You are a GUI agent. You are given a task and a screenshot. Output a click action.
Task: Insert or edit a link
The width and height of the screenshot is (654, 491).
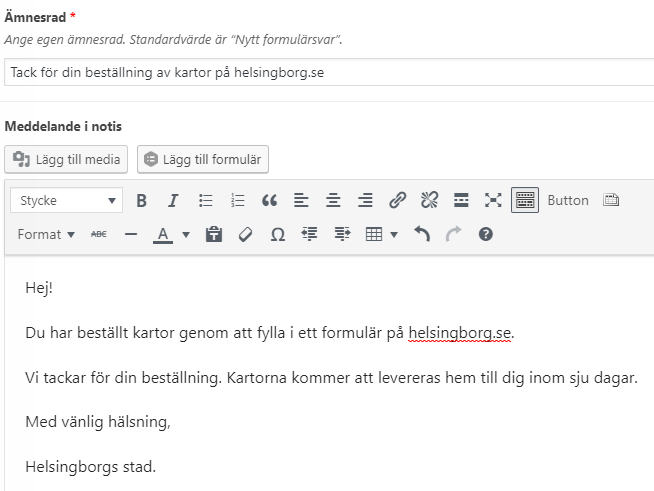pyautogui.click(x=397, y=201)
